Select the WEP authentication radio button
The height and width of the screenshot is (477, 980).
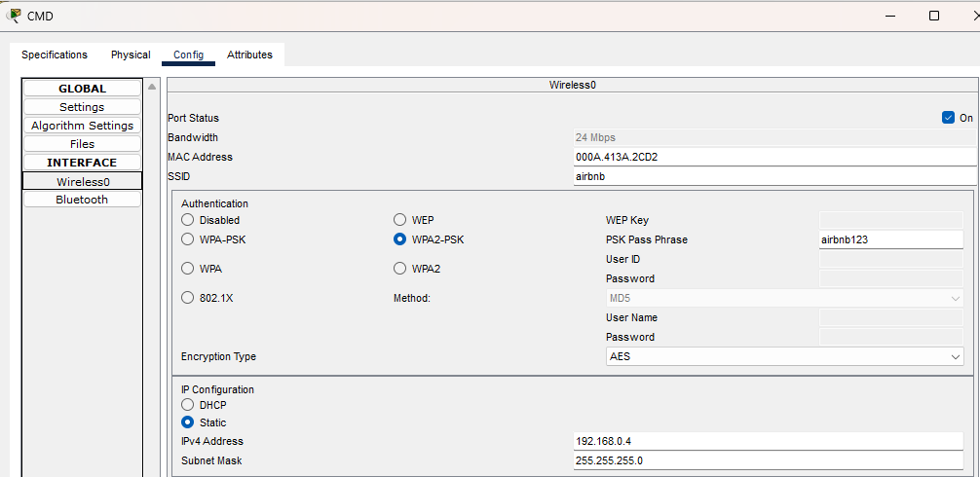[400, 220]
